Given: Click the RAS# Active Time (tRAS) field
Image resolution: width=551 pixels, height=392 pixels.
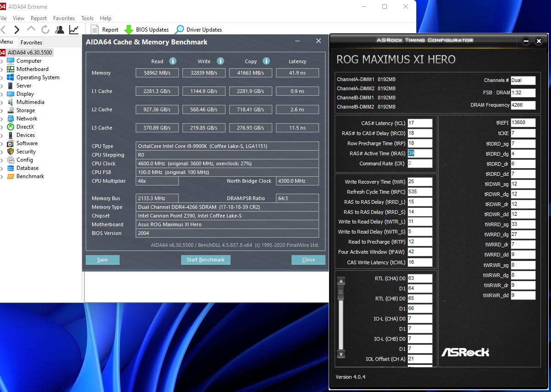Looking at the screenshot, I should [x=420, y=153].
